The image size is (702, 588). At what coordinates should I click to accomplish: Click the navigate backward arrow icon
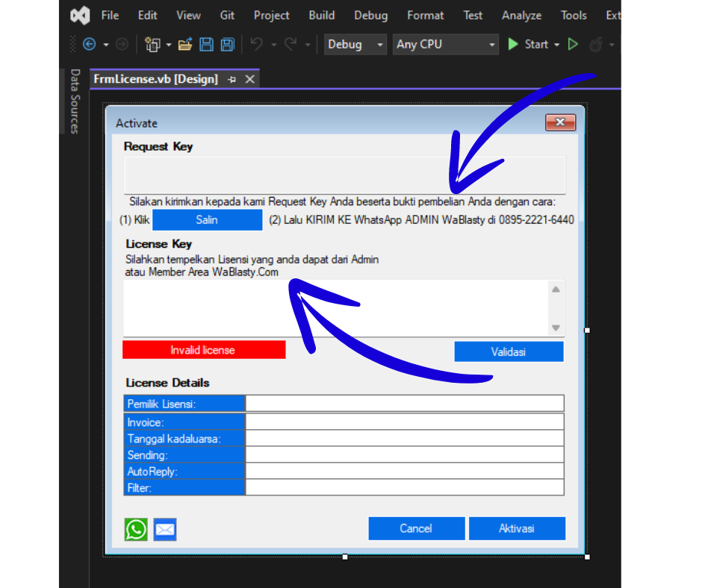point(90,45)
